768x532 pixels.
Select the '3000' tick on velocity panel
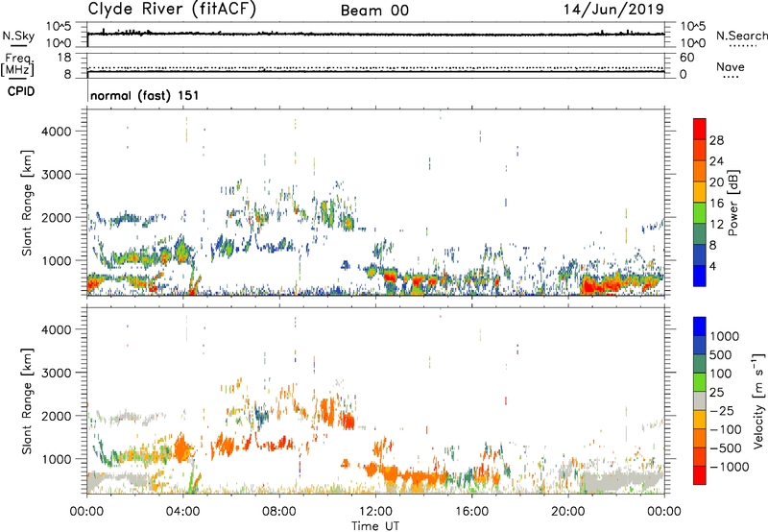click(57, 373)
